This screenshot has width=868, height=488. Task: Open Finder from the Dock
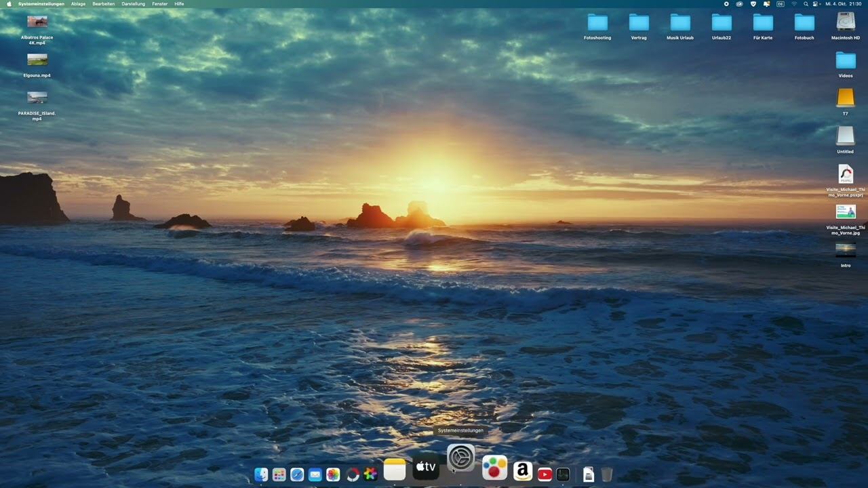[261, 474]
